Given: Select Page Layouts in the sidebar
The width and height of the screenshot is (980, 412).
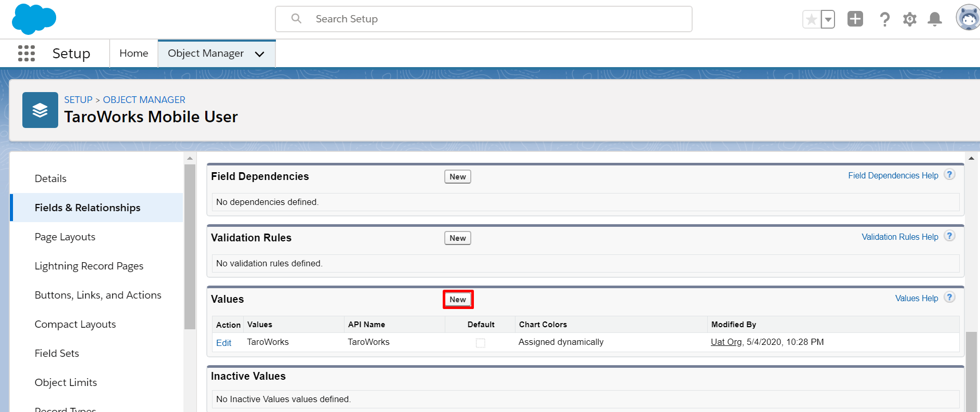Looking at the screenshot, I should (x=65, y=237).
